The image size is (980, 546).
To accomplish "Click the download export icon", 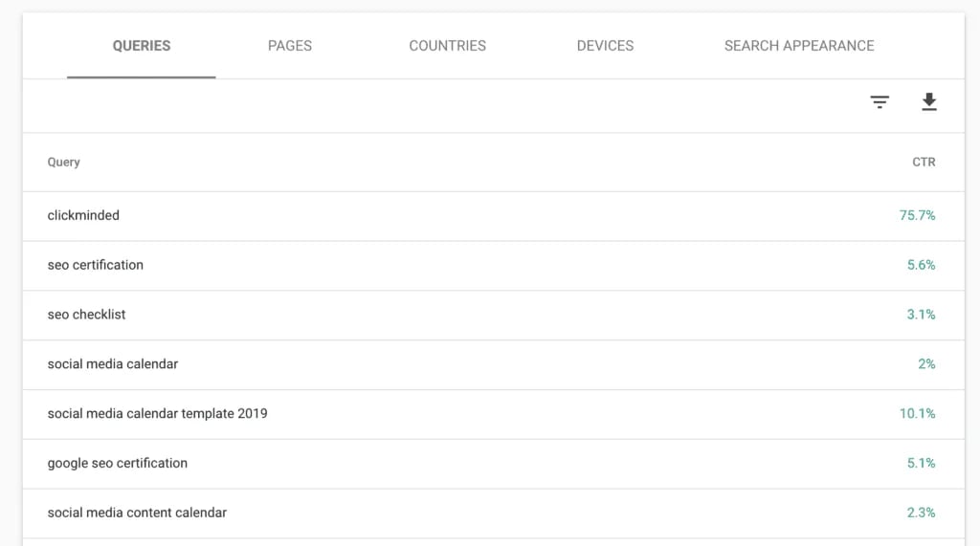I will click(x=928, y=103).
